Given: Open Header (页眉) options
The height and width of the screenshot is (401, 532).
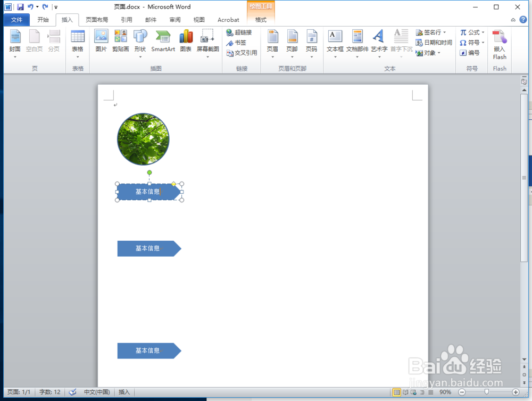Looking at the screenshot, I should coord(272,44).
